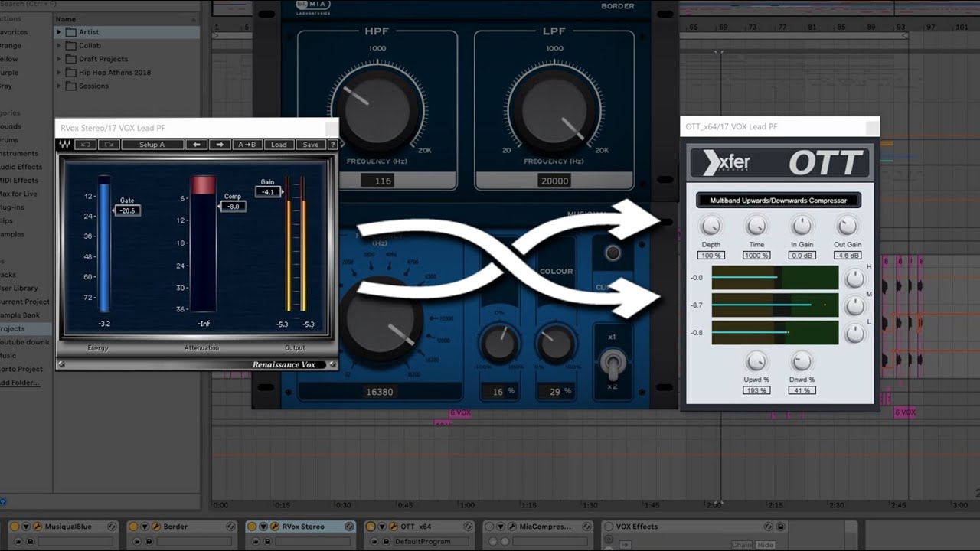Toggle the Border device on/off

coord(133,527)
